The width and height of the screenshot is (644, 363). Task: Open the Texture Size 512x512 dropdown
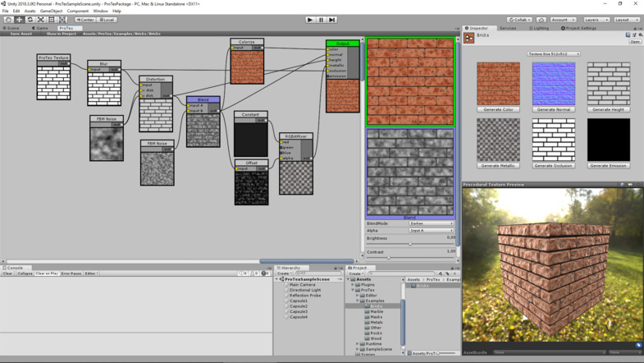553,54
